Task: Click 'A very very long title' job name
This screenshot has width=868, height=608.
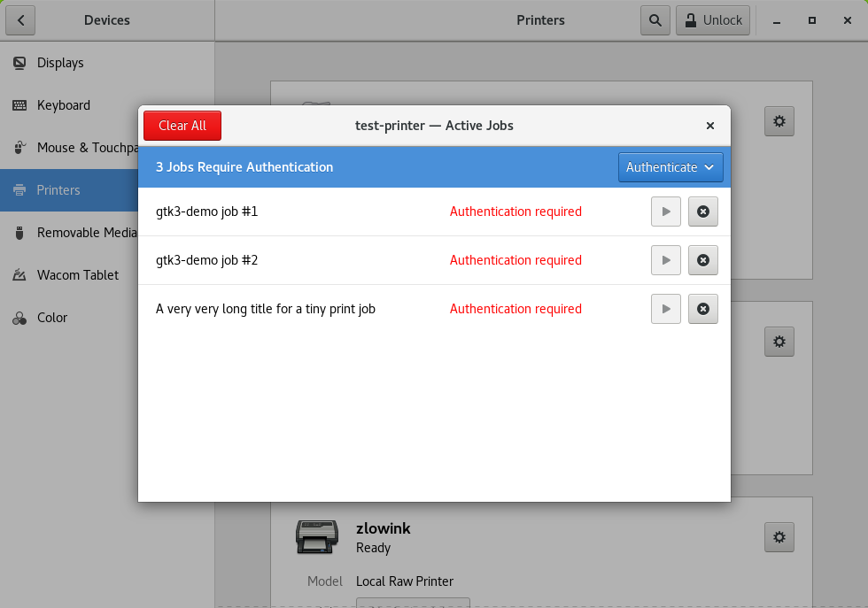Action: point(265,309)
